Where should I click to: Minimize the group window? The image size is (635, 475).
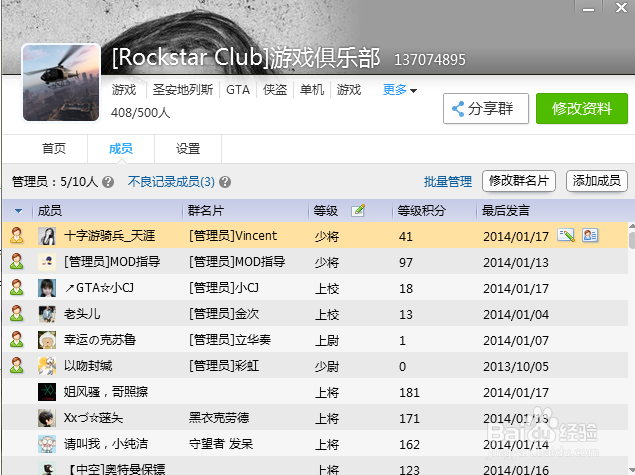(x=588, y=8)
